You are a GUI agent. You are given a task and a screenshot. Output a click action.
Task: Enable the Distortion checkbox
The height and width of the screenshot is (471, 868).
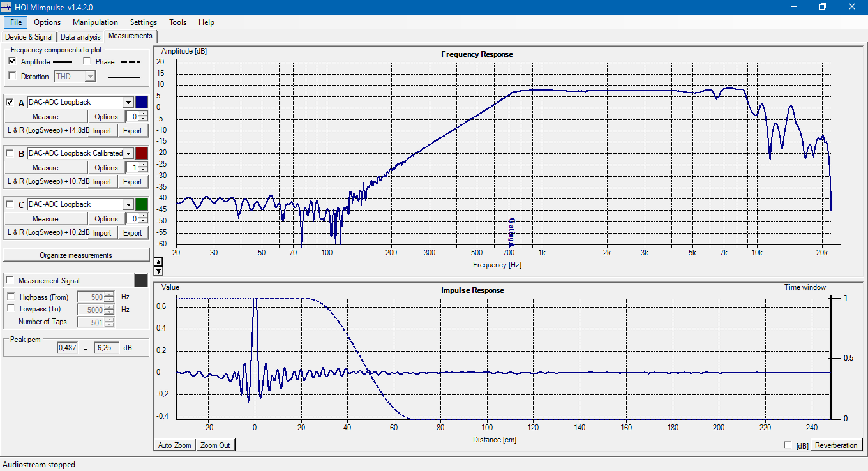(12, 76)
